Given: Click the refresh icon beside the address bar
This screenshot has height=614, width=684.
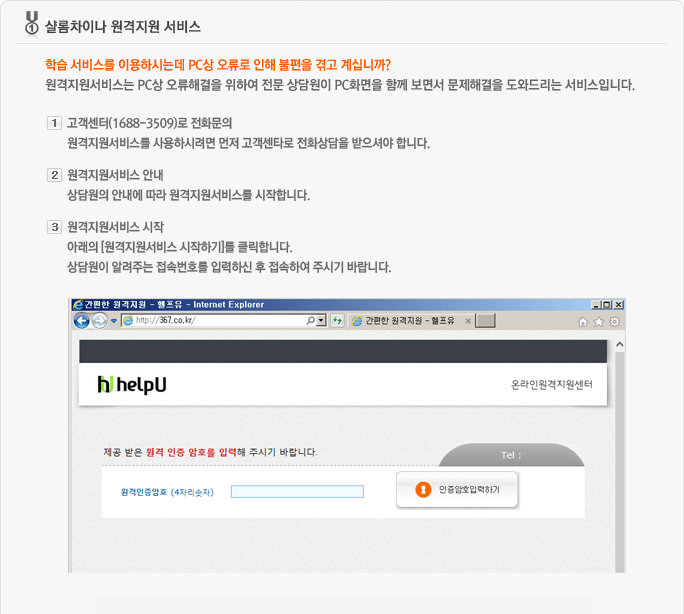Looking at the screenshot, I should coord(337,321).
